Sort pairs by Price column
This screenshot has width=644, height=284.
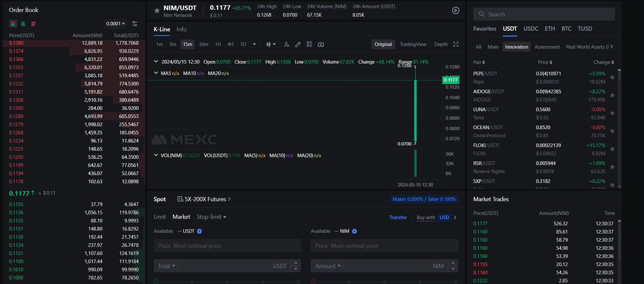[545, 62]
